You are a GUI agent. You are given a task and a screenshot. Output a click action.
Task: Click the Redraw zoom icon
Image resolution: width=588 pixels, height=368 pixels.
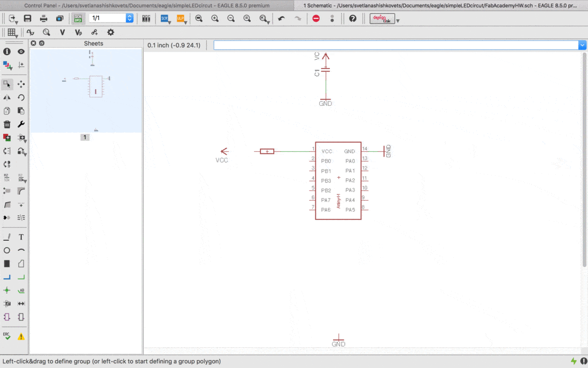(x=247, y=18)
